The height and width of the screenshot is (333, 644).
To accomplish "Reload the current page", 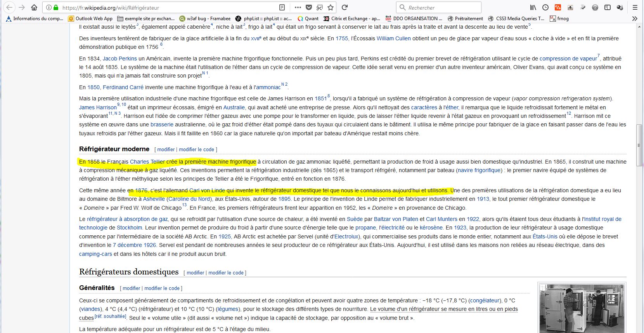I will 345,7.
